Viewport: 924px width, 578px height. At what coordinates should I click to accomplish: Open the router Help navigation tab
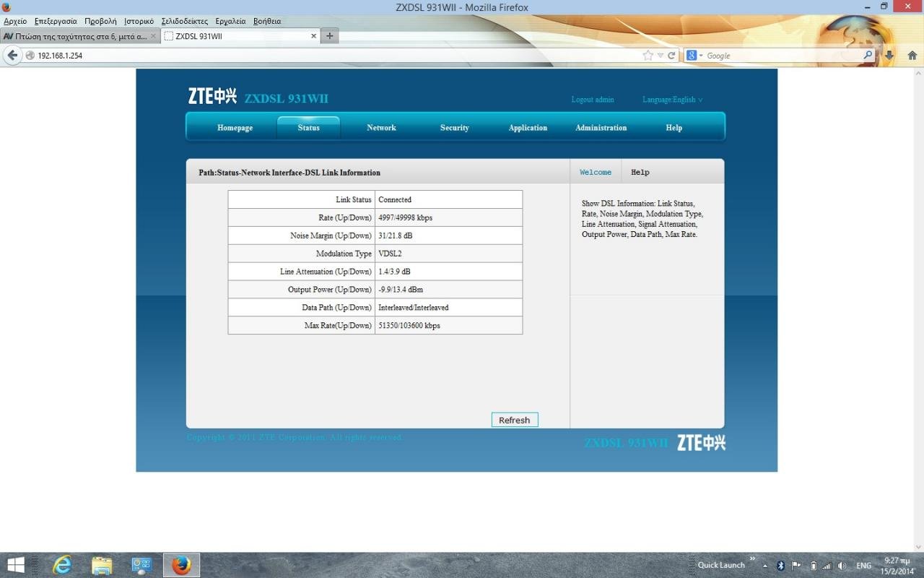click(x=674, y=128)
